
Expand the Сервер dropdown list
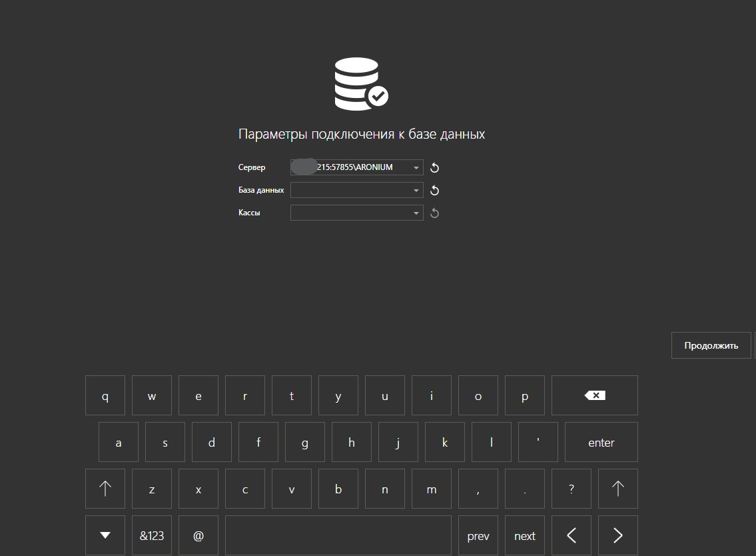click(416, 168)
